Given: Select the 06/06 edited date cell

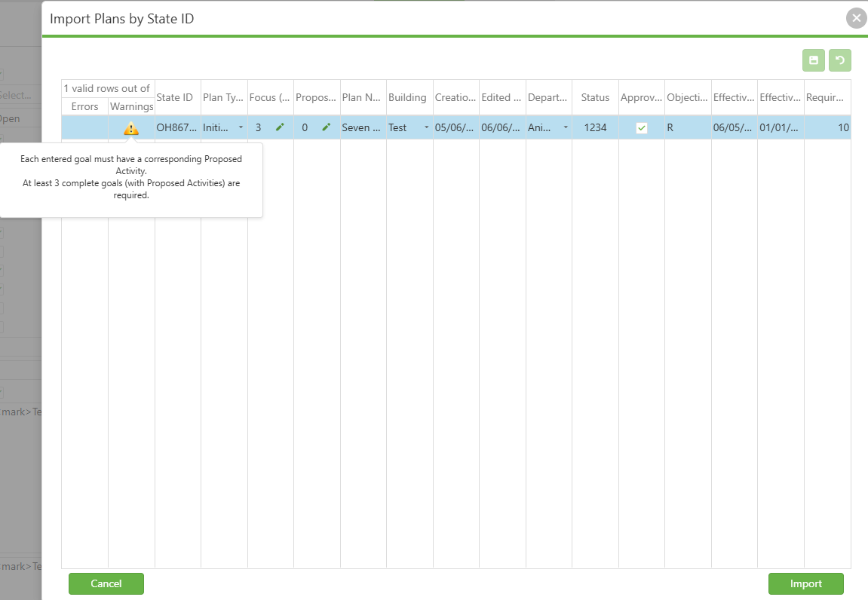Looking at the screenshot, I should point(503,127).
